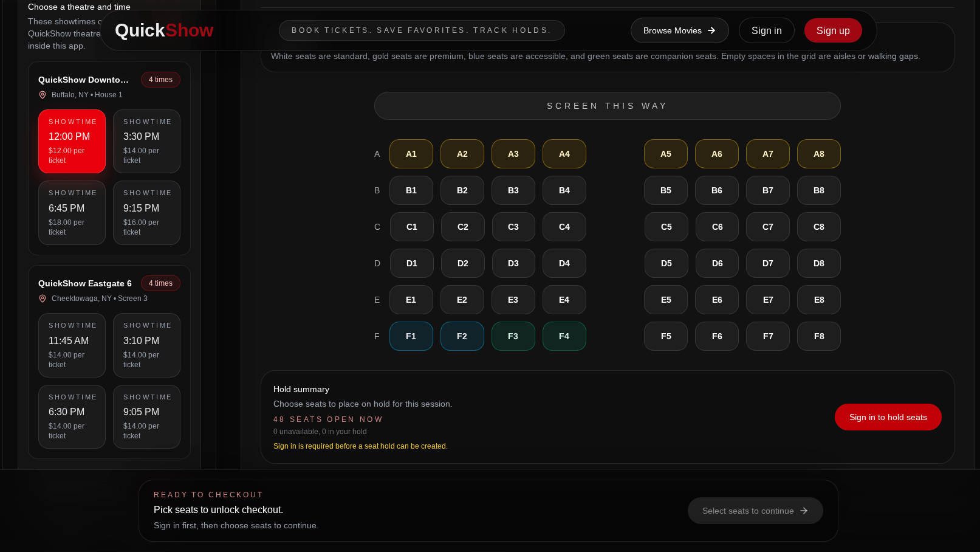Pick premium seat A2
Image resolution: width=980 pixels, height=552 pixels.
[x=462, y=154]
